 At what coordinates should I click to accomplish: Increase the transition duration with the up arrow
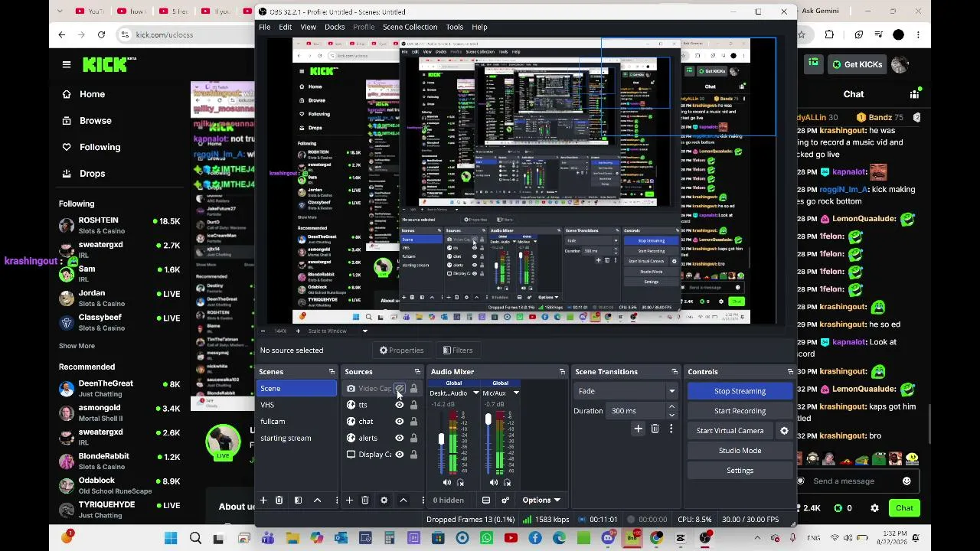(671, 407)
